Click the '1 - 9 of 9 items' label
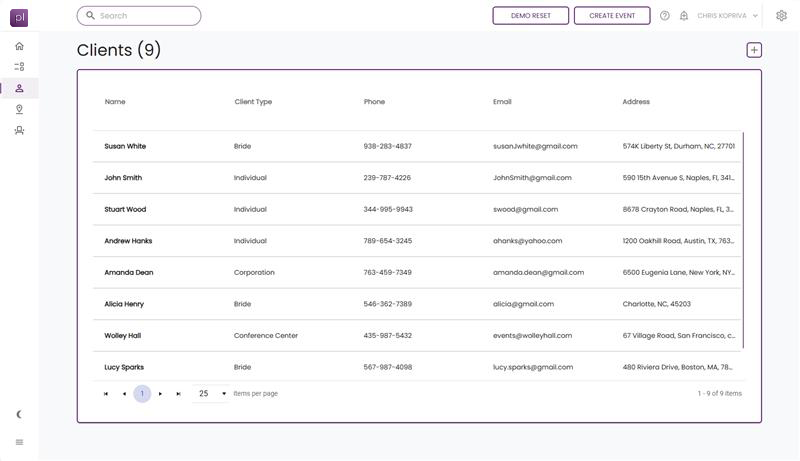Screen dimensions: 800x461 [719, 394]
